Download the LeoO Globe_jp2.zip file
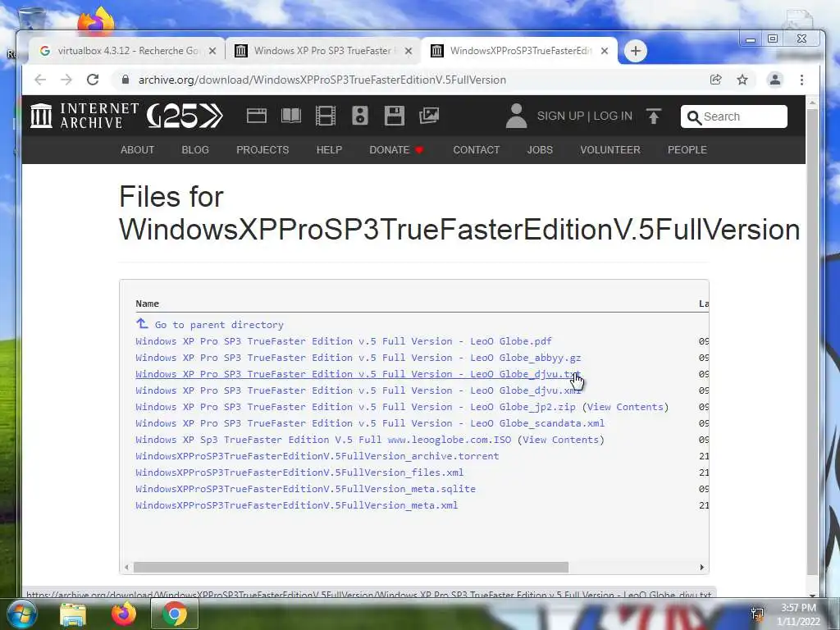The image size is (840, 630). click(x=356, y=407)
